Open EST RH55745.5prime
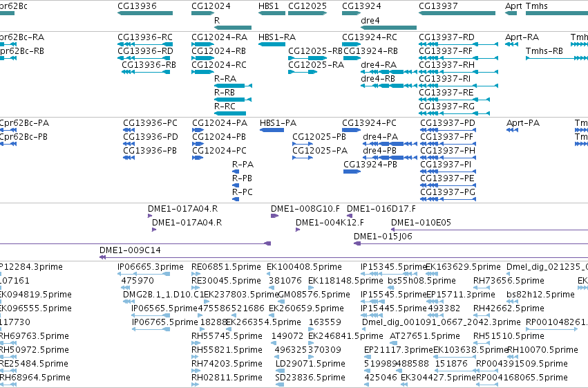The image size is (588, 388). [x=227, y=336]
